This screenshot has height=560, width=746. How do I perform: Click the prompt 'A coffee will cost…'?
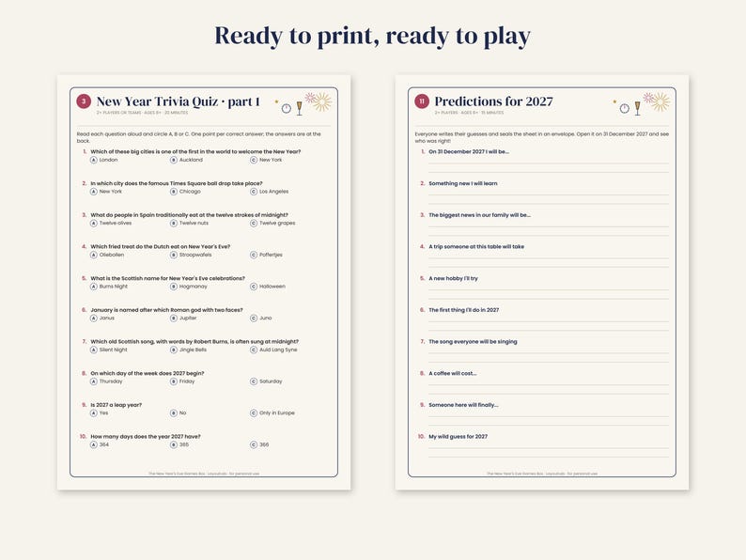coord(453,374)
